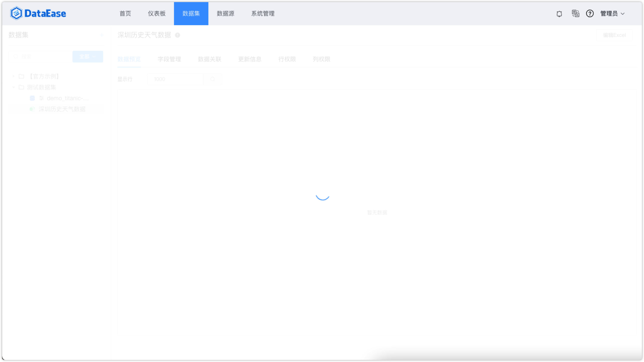Click the Excel dataset icon next to 深圳历史天气数据

pos(32,109)
